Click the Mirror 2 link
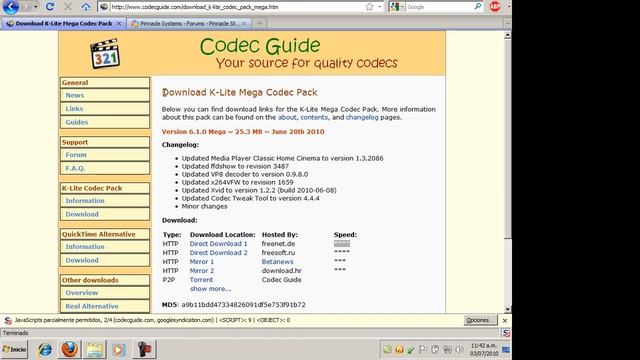640x360 pixels. 202,271
